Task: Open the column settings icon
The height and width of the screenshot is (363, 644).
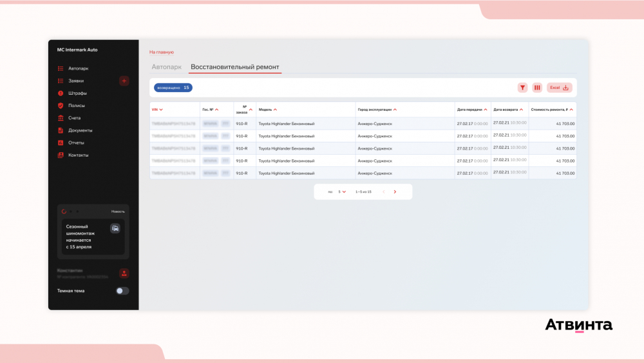Action: click(537, 88)
